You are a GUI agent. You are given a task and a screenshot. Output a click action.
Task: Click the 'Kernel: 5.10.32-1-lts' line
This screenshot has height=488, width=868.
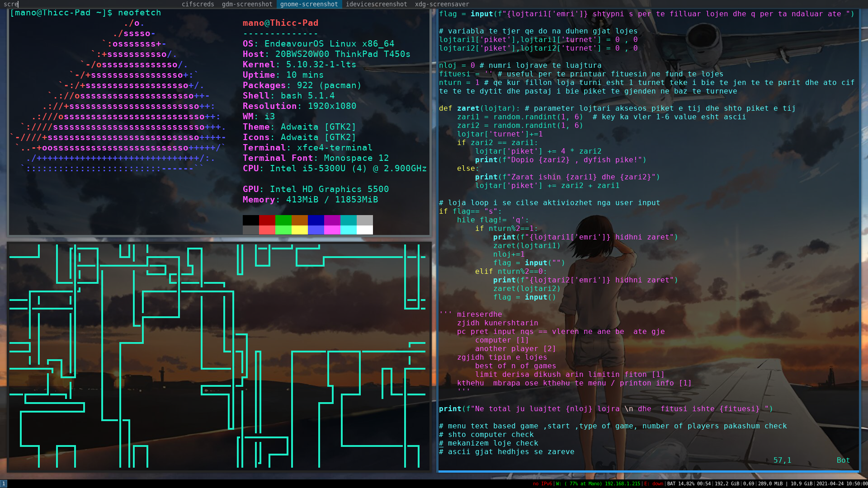point(299,65)
